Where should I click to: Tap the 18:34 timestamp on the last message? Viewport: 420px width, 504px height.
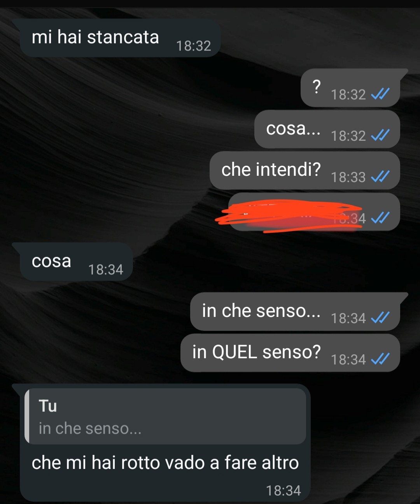(283, 491)
